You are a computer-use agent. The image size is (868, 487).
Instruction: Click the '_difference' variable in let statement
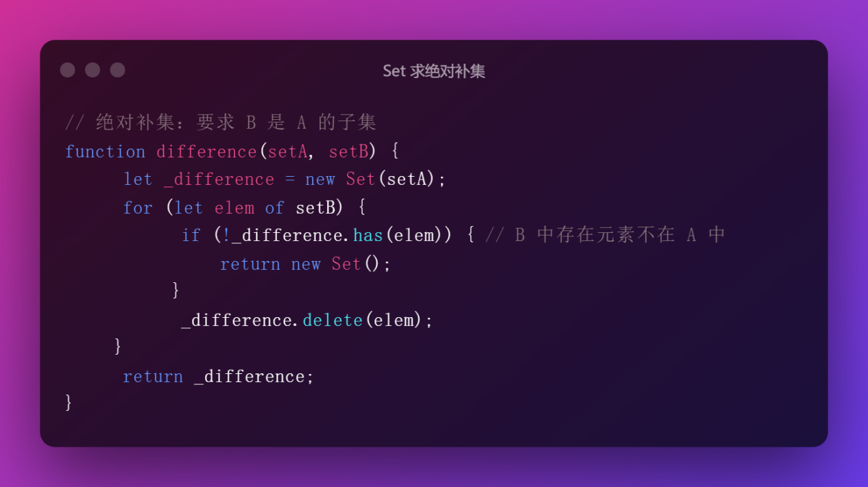pyautogui.click(x=219, y=179)
